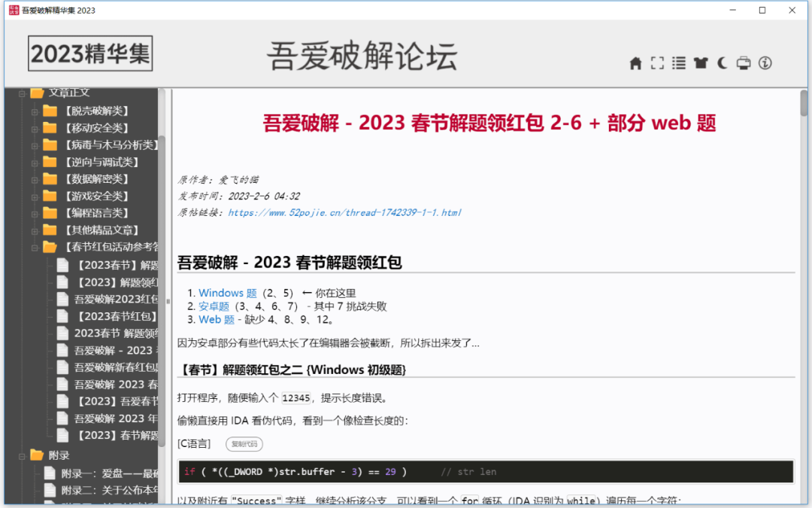Expand the 【数据解密类】 tree node
Viewport: 812px width, 508px height.
click(35, 180)
